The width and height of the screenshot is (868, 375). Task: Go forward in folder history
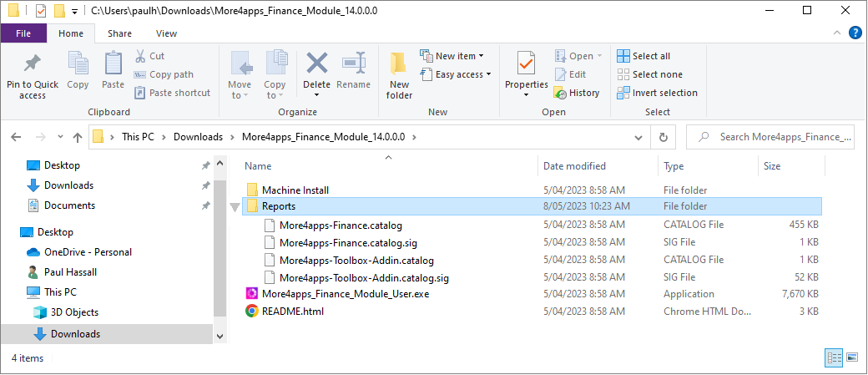click(x=40, y=137)
